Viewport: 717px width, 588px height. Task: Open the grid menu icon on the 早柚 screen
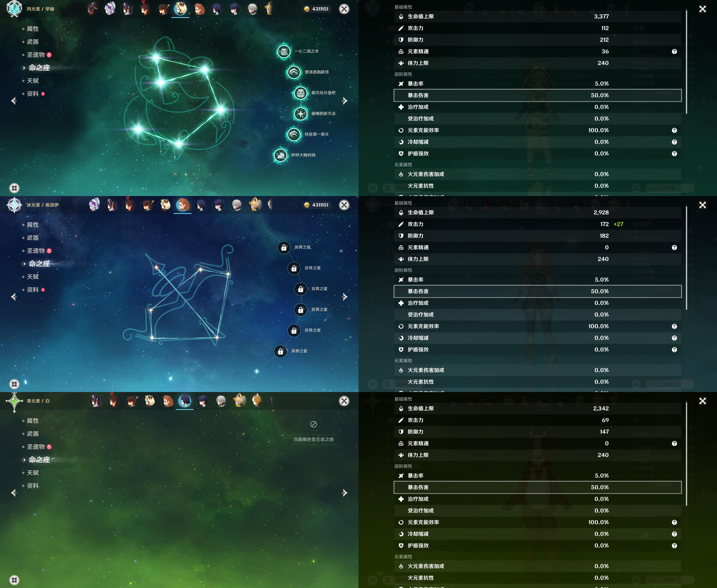tap(14, 188)
